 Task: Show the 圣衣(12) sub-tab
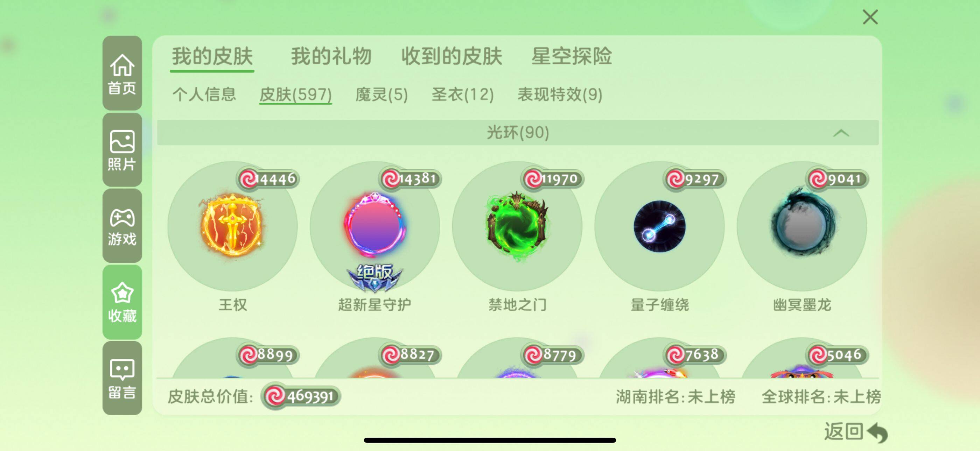(463, 94)
